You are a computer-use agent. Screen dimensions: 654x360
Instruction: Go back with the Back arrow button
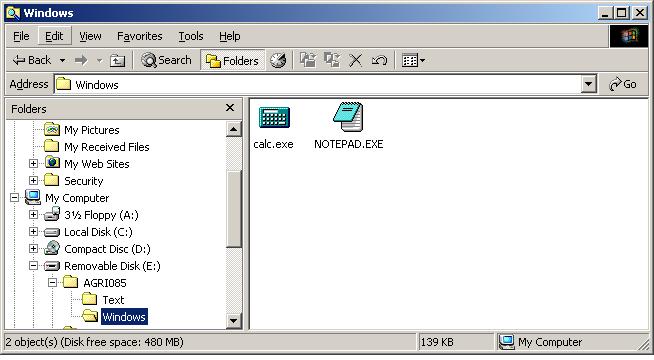[32, 60]
